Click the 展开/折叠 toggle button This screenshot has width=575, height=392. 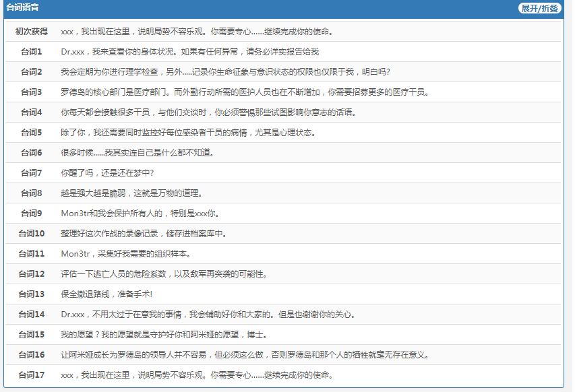click(x=539, y=8)
